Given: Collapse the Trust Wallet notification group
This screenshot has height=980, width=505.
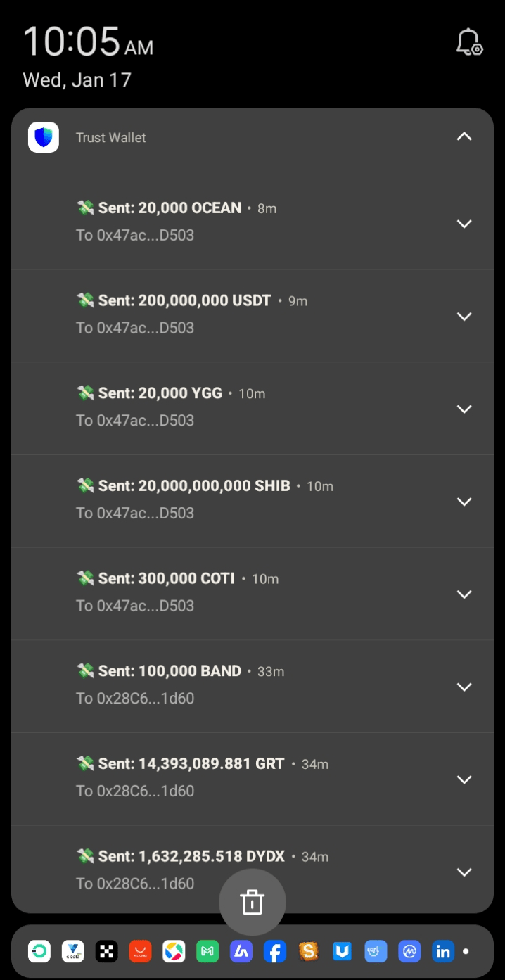Looking at the screenshot, I should [x=464, y=136].
